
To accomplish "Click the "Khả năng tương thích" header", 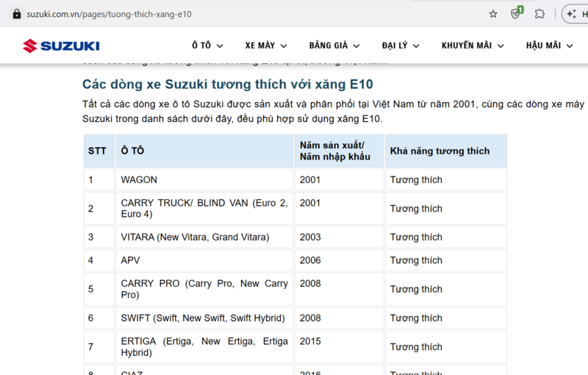I will tap(446, 151).
